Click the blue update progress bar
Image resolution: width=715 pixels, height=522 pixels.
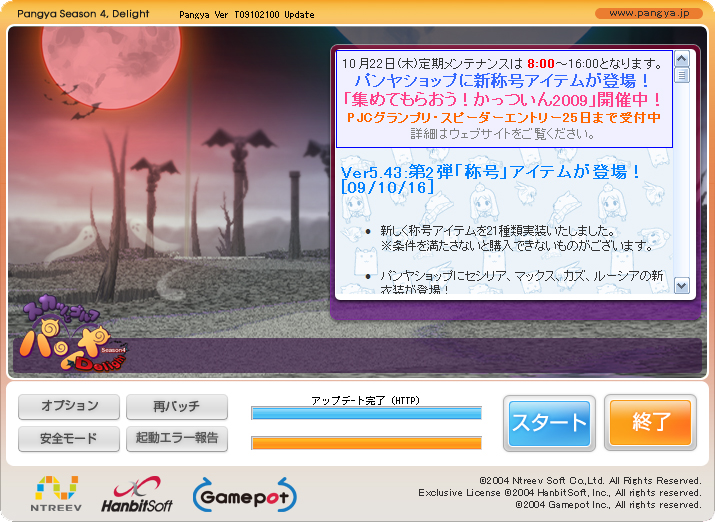[x=367, y=413]
